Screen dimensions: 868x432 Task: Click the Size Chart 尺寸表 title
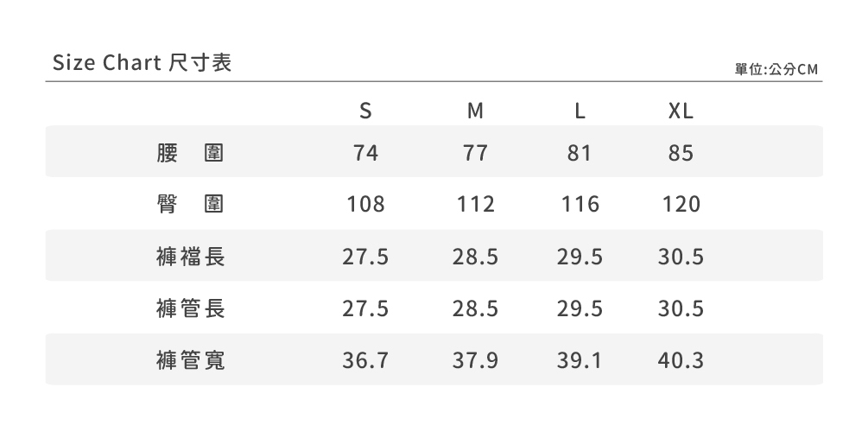(x=143, y=64)
